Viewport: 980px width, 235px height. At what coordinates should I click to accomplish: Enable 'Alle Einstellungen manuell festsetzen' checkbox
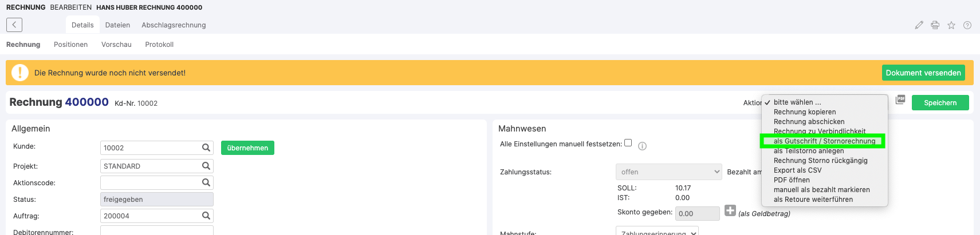pos(628,143)
